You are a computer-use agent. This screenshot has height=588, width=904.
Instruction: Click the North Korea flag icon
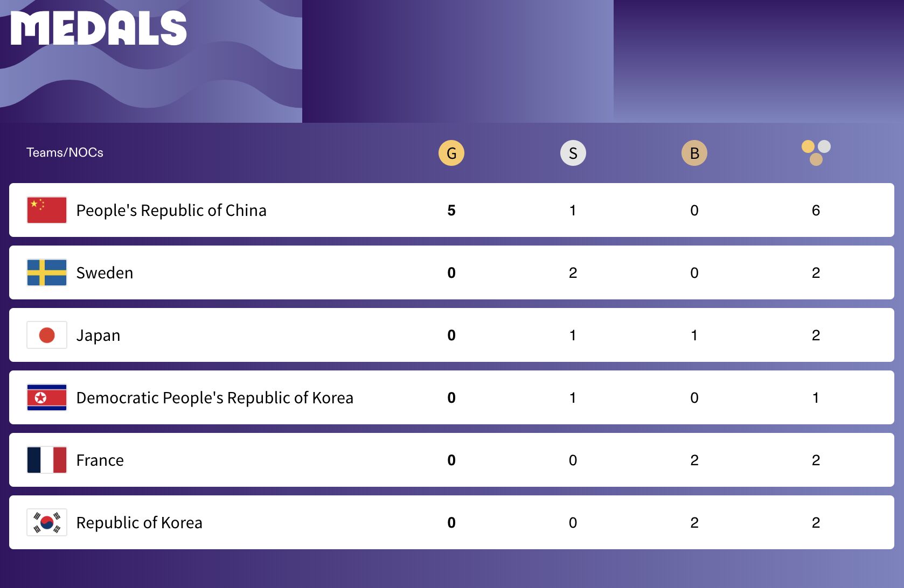pyautogui.click(x=47, y=397)
